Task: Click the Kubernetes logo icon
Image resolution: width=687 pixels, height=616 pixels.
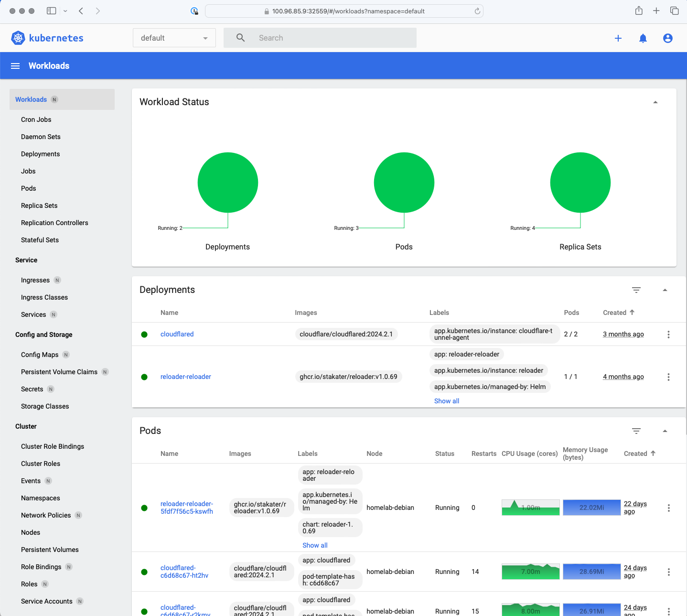Action: point(18,38)
